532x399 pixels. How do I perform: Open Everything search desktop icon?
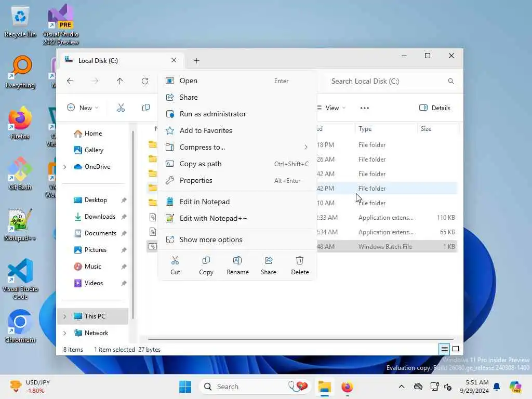click(20, 72)
